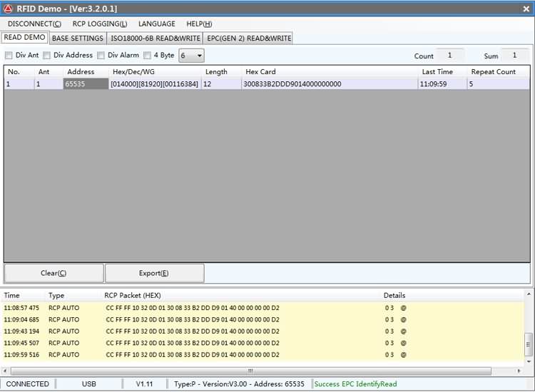Open the ISO18000-6B READ&WRITE tab
The image size is (535, 392).
click(x=156, y=38)
